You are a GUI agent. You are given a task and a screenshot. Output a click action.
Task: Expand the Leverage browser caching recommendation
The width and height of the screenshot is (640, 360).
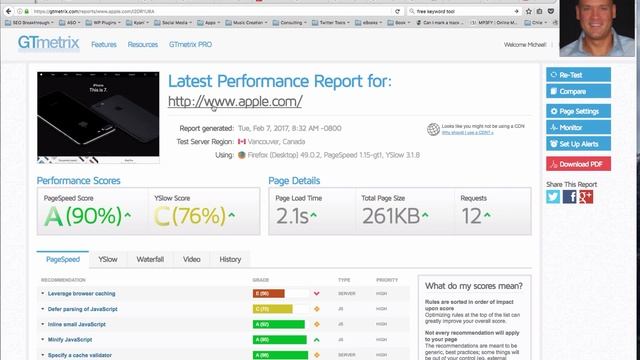pos(81,293)
